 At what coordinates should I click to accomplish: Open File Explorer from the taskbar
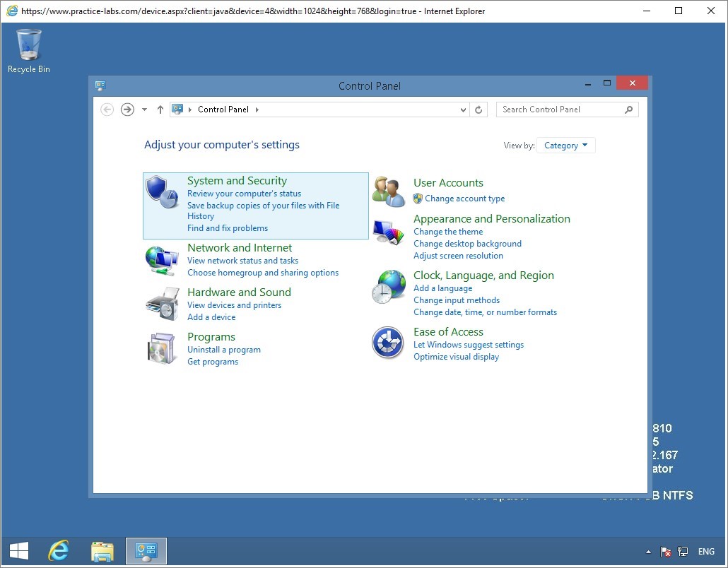pos(102,551)
